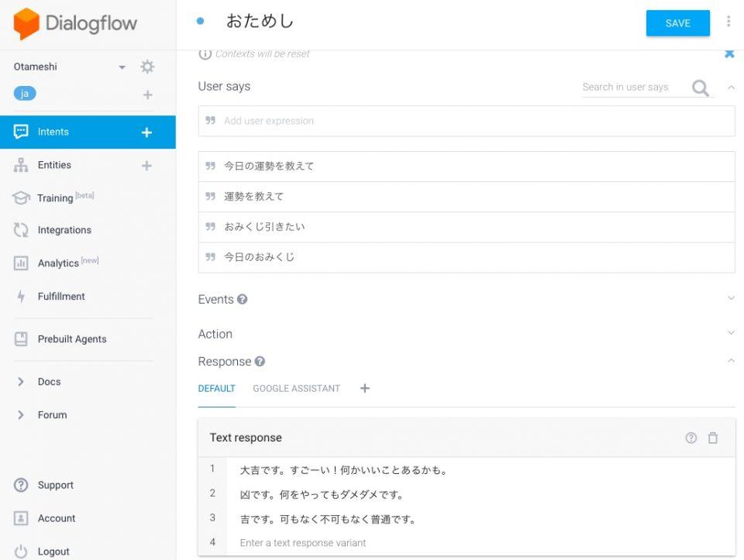This screenshot has height=560, width=744.
Task: Go to Training section
Action: coord(55,198)
